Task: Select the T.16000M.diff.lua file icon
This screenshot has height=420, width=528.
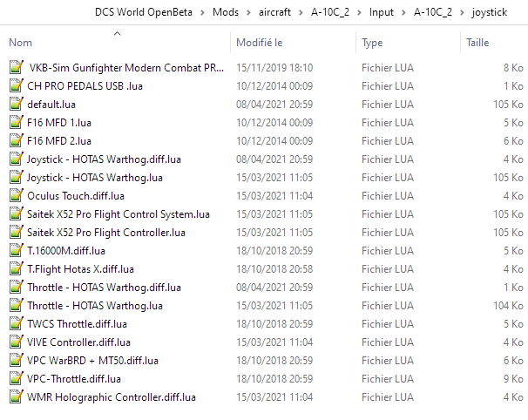Action: point(16,250)
